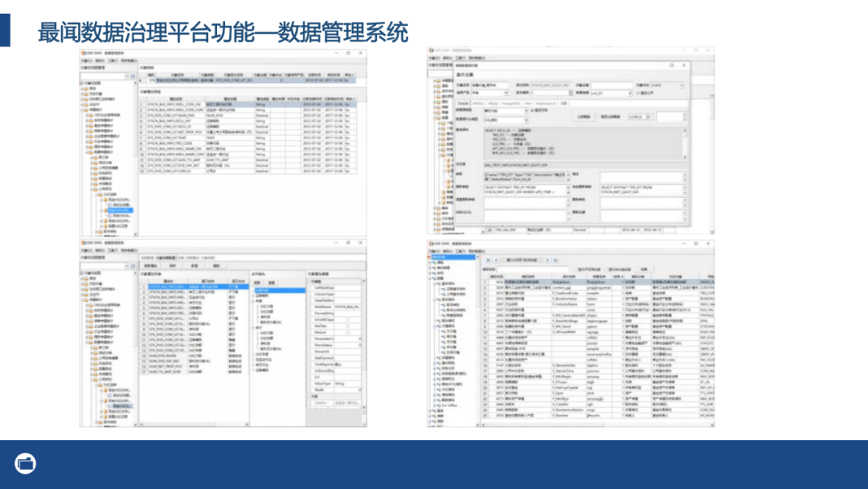Toggle the 是否公开 checkbox in basic settings

[638, 93]
